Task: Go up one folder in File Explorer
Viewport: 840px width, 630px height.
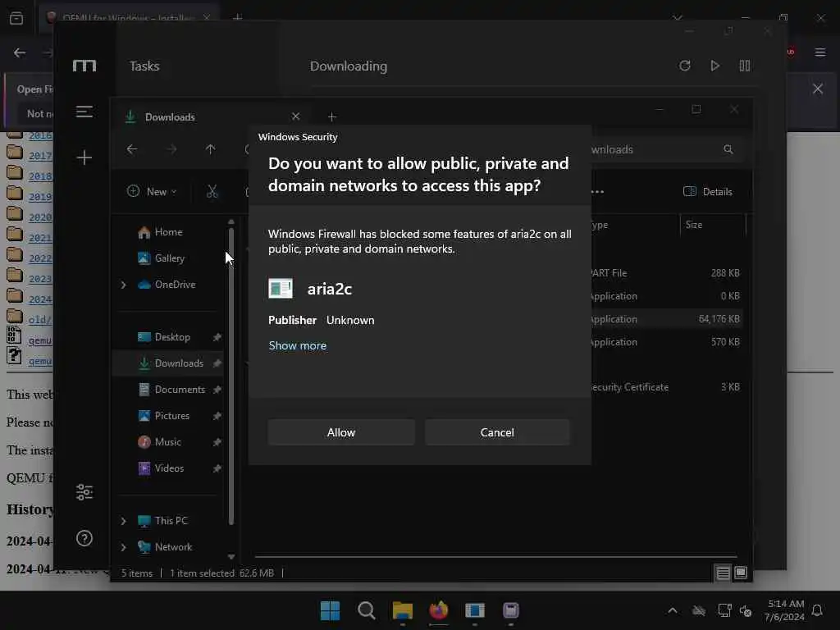Action: [211, 149]
